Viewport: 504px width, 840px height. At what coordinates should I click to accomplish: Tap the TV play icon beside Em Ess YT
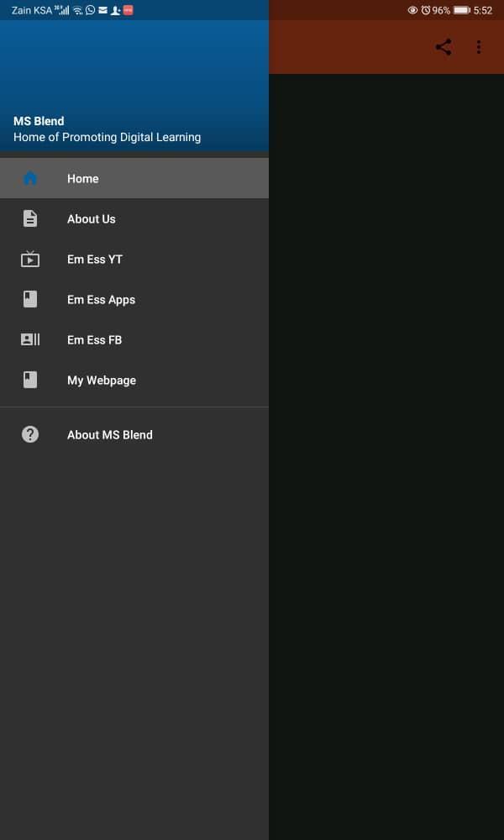click(x=30, y=259)
